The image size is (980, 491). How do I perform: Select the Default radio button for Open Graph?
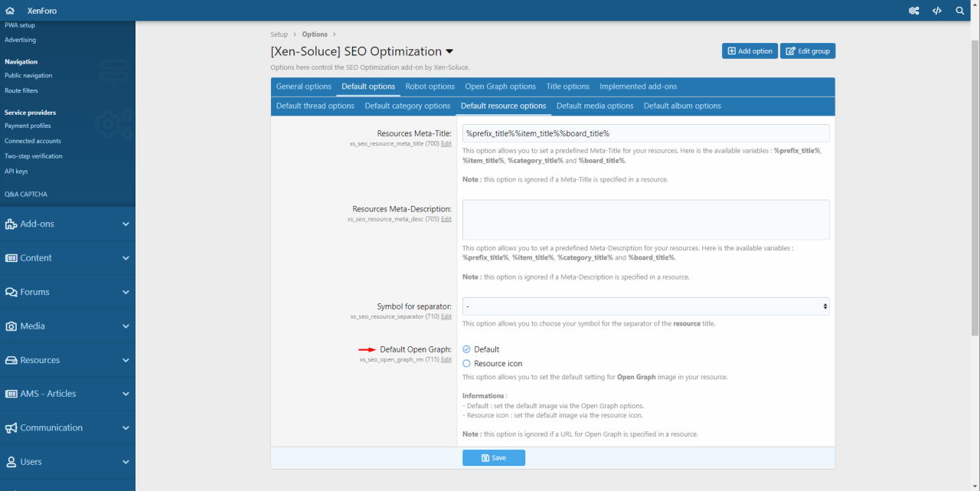(466, 349)
